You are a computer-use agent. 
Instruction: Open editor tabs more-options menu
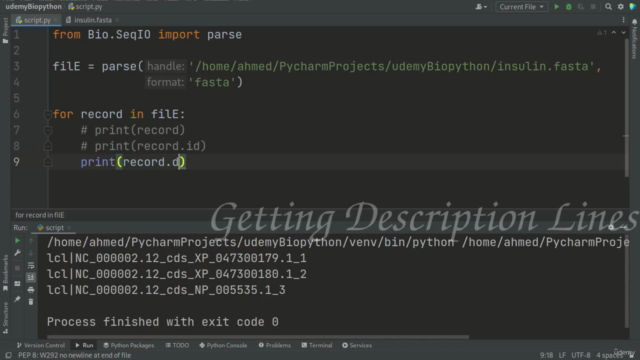pyautogui.click(x=623, y=20)
